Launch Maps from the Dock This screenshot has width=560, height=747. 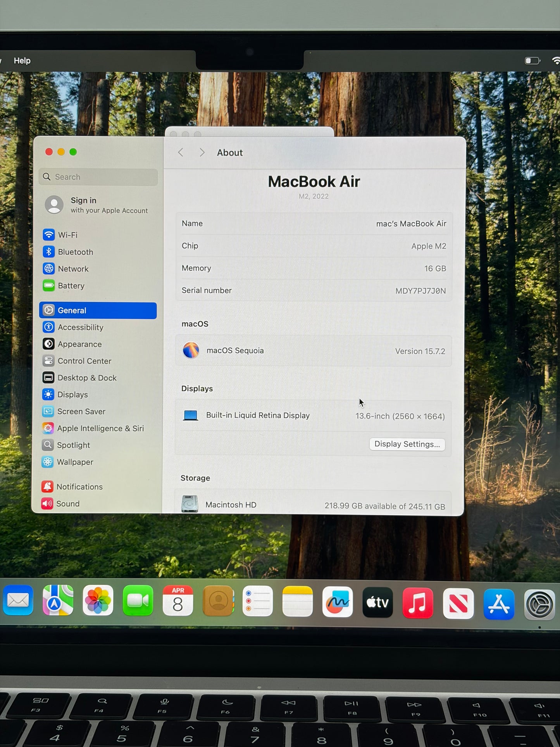pos(58,600)
